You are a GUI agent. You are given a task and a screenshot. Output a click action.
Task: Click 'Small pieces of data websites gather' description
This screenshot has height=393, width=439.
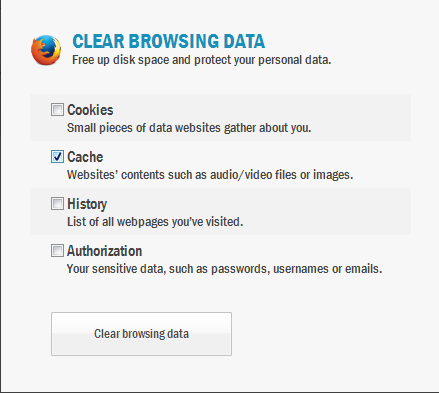(189, 128)
